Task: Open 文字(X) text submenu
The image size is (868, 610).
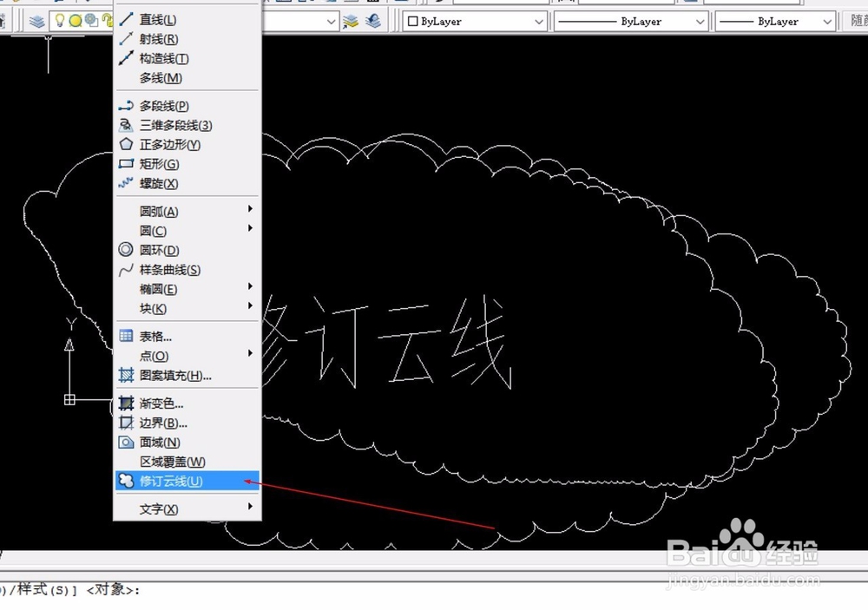Action: tap(187, 509)
